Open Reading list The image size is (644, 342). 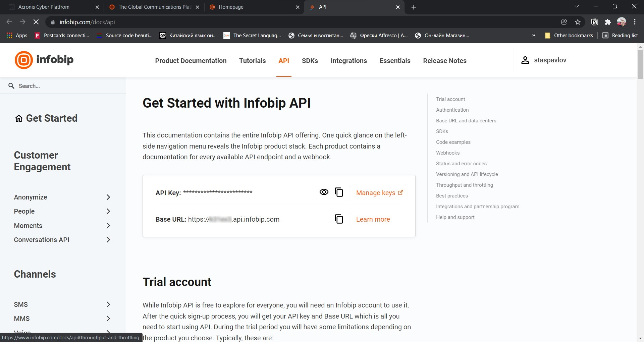(620, 35)
